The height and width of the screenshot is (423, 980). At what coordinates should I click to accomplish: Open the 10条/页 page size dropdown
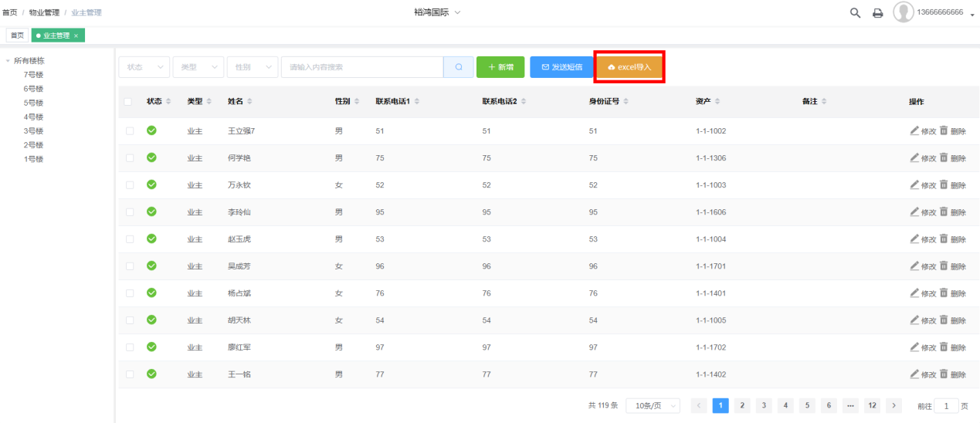653,406
